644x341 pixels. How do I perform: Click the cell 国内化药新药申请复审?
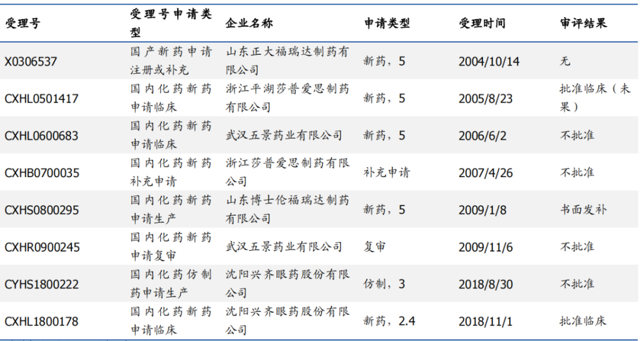coord(171,246)
